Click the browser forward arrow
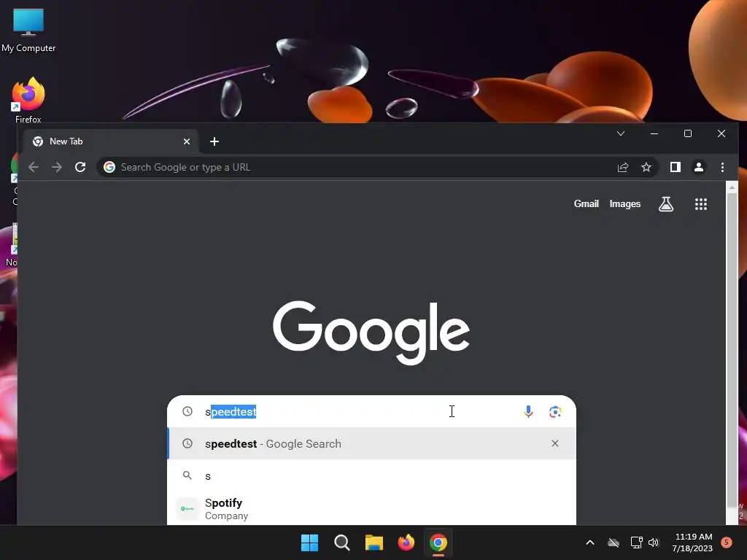 pyautogui.click(x=57, y=167)
